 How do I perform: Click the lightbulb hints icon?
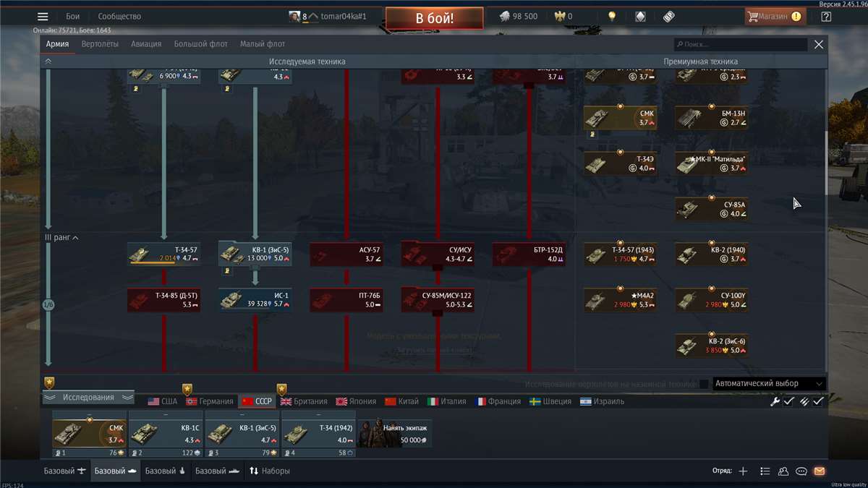click(x=612, y=16)
